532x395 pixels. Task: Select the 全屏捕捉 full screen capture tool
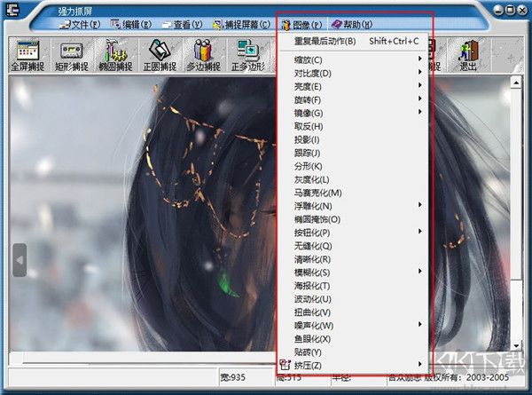click(27, 55)
